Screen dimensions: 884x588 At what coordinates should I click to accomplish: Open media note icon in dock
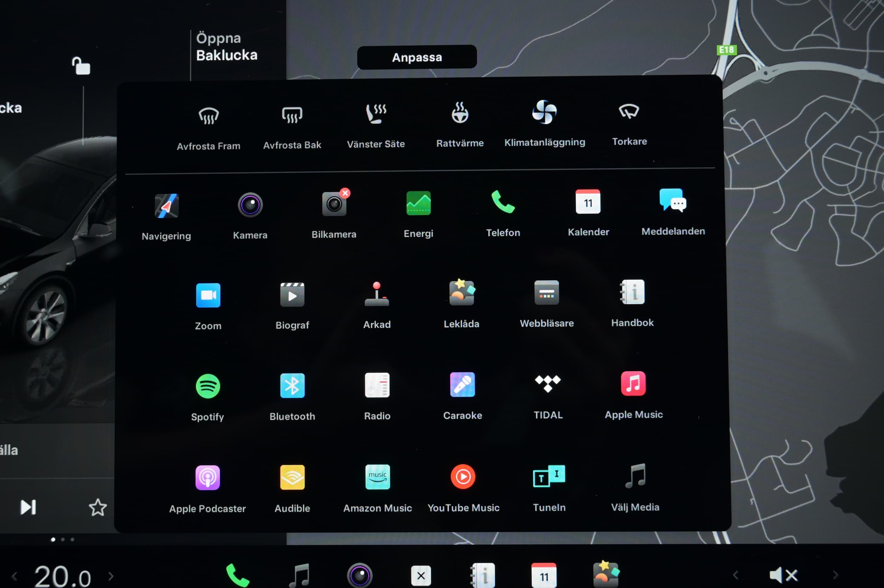click(299, 575)
